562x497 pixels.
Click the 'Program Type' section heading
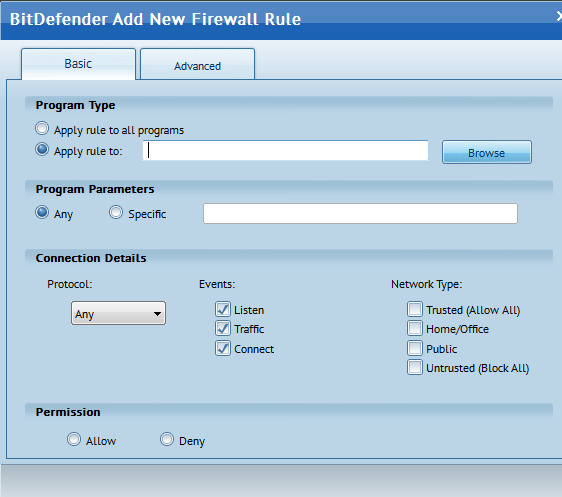pos(75,105)
